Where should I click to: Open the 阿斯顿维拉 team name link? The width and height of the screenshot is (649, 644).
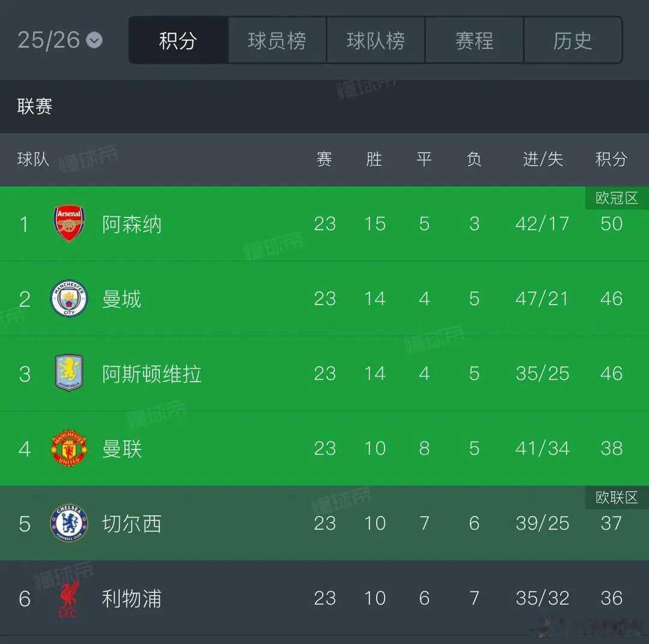pos(151,374)
